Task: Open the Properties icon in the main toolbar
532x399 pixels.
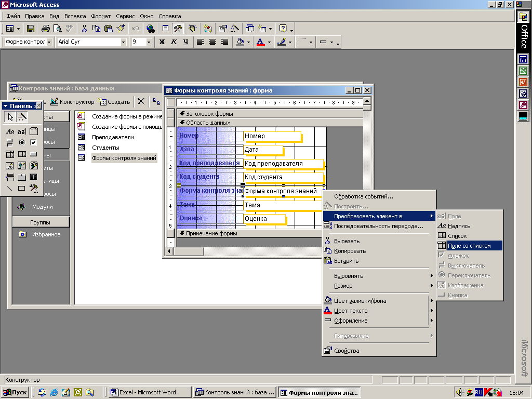Action: click(x=222, y=29)
